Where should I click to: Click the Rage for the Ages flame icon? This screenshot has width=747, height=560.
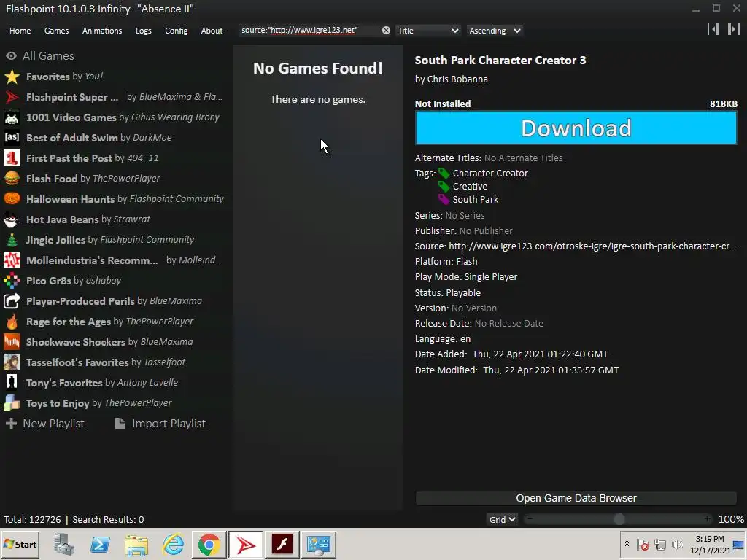coord(12,322)
